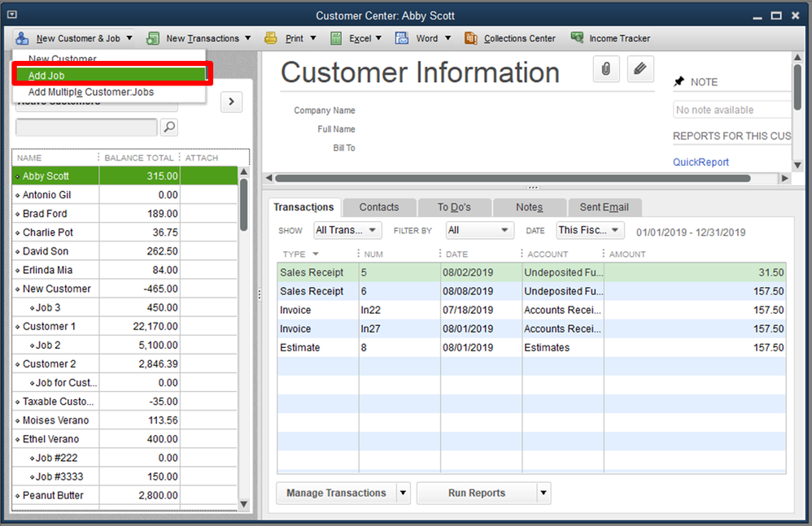This screenshot has height=526, width=812.
Task: Click the pencil edit customer icon
Action: [640, 69]
